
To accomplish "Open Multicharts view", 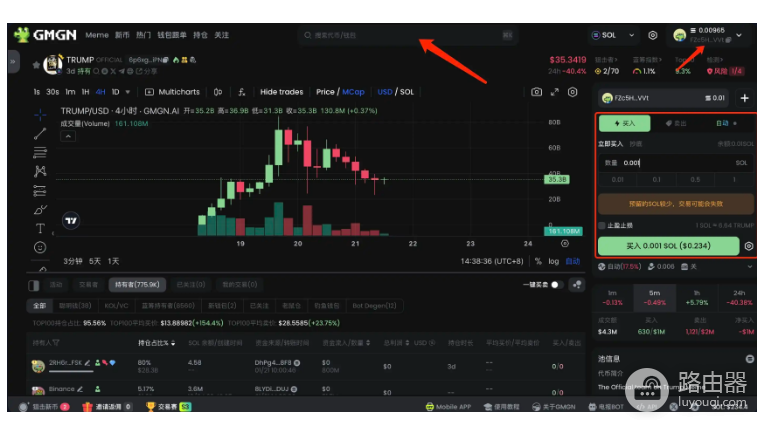I will (x=173, y=92).
